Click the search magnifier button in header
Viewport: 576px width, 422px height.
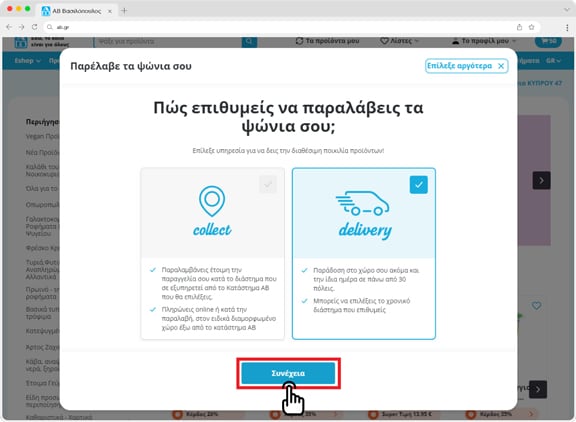249,41
